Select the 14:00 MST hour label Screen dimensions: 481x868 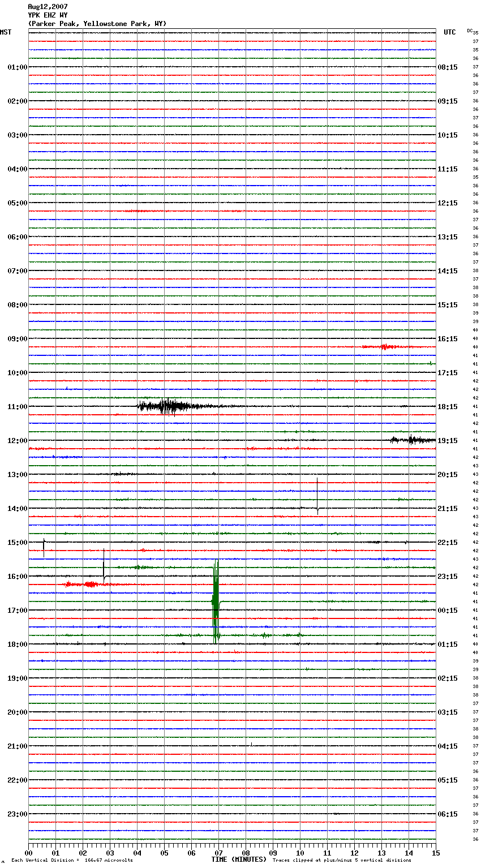pos(18,509)
